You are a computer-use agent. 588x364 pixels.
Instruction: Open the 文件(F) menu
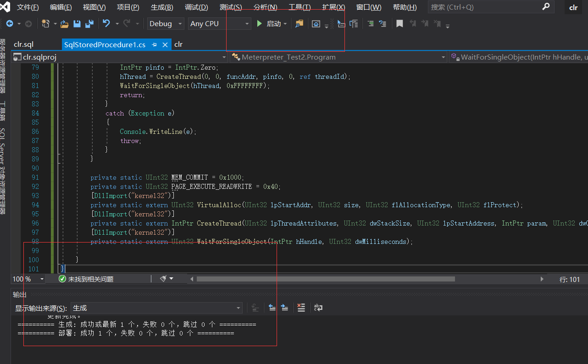pyautogui.click(x=28, y=7)
